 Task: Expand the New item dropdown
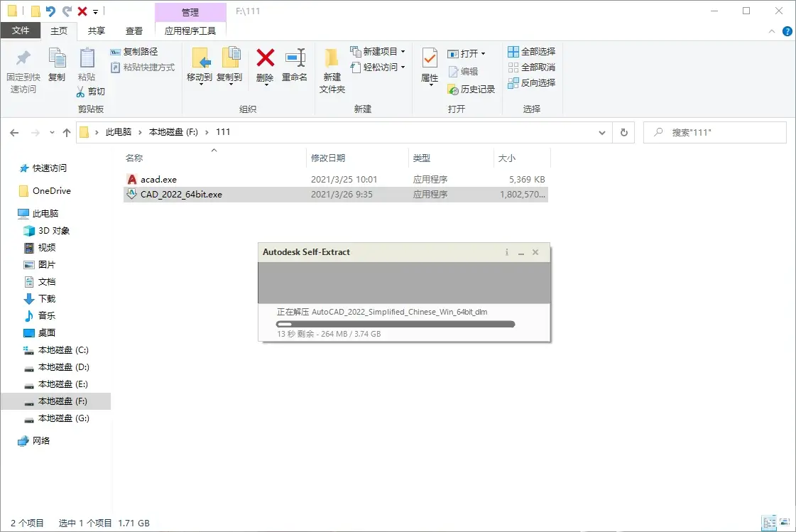403,52
